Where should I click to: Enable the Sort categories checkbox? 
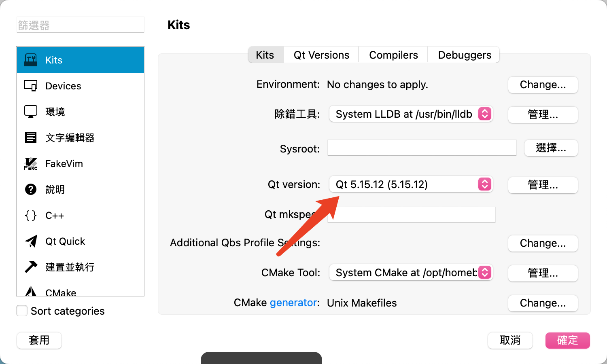(x=22, y=311)
